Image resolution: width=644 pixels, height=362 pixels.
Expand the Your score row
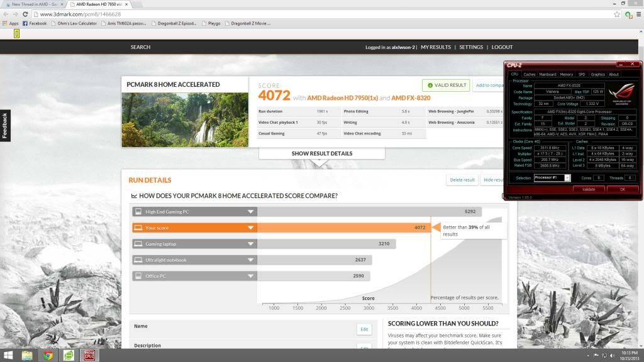(x=250, y=228)
